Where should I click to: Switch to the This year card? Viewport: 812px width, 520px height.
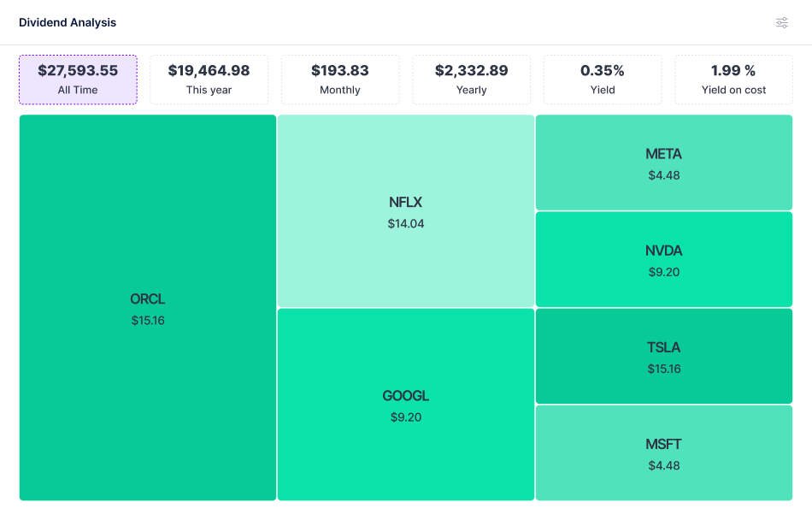[x=209, y=80]
